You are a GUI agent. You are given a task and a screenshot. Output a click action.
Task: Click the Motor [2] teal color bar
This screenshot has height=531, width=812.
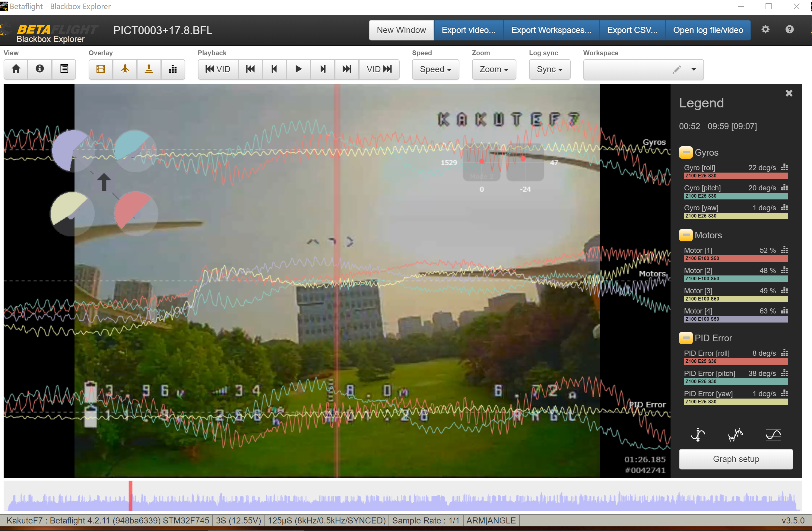tap(736, 278)
